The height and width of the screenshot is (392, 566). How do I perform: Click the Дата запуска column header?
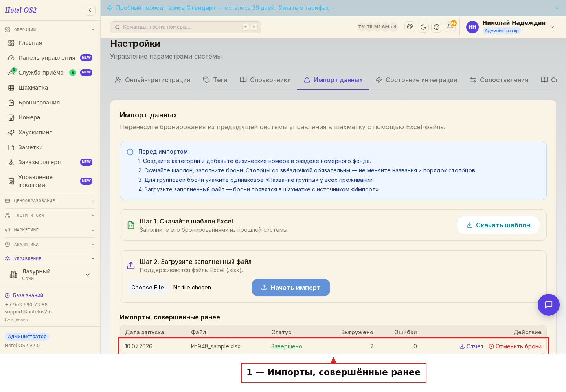point(145,332)
